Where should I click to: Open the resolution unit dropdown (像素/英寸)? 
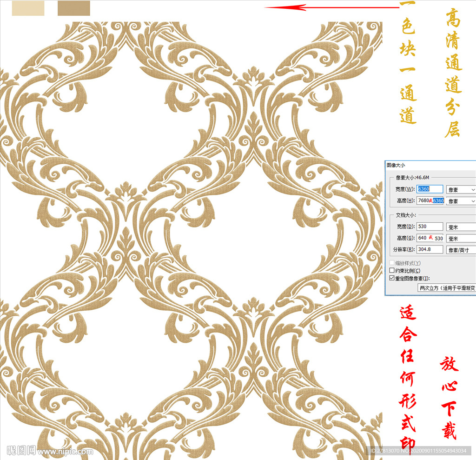click(461, 250)
